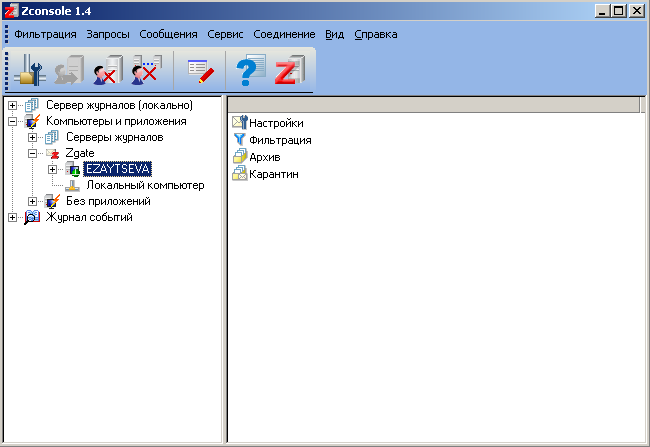This screenshot has width=650, height=447.
Task: Open the Вид menu
Action: point(335,34)
